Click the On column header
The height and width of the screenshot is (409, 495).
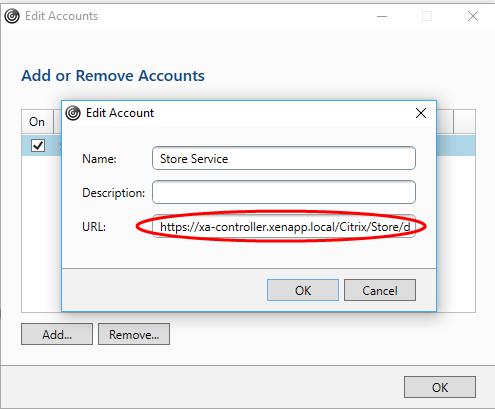tap(37, 122)
